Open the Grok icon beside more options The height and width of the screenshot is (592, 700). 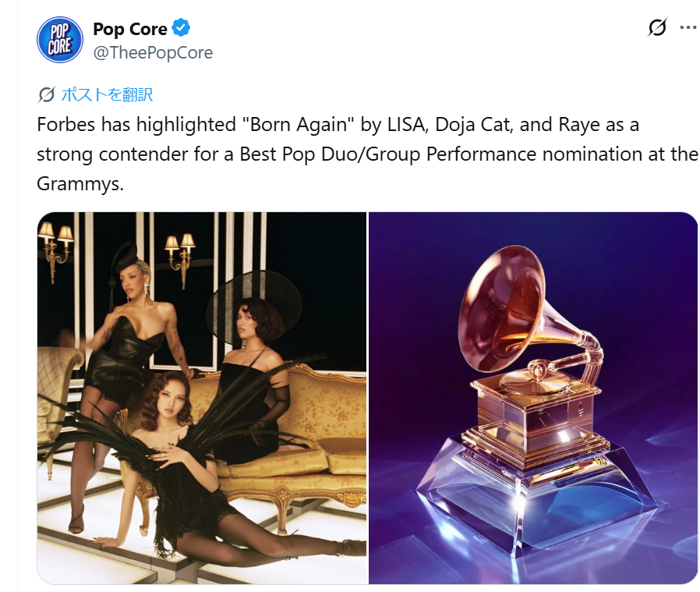click(658, 28)
